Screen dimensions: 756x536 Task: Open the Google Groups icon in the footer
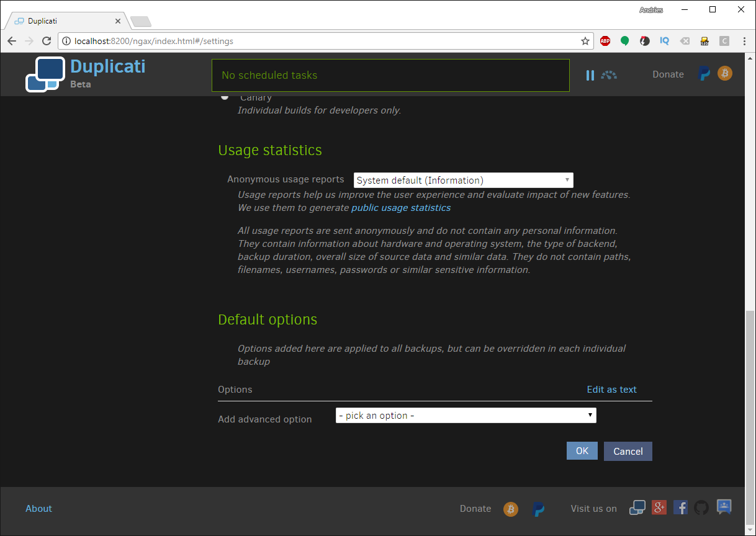(x=724, y=507)
